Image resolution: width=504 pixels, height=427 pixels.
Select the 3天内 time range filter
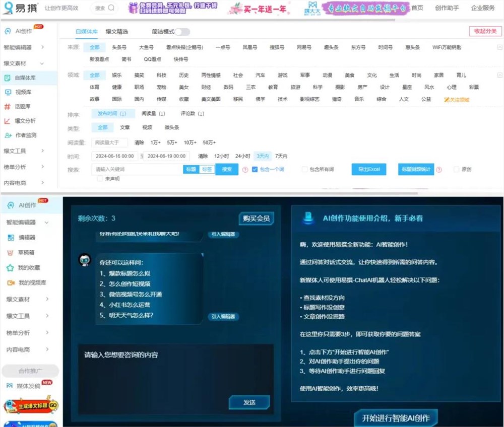[263, 157]
